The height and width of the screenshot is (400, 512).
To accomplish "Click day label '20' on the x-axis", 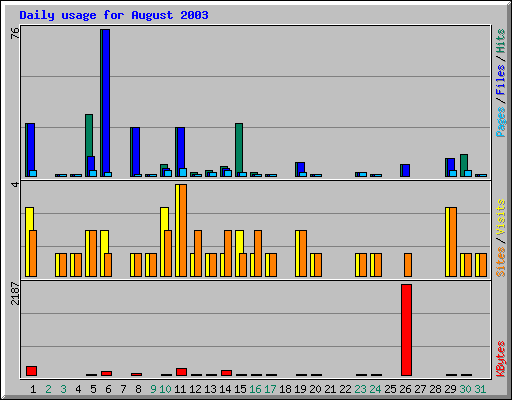I will point(315,389).
